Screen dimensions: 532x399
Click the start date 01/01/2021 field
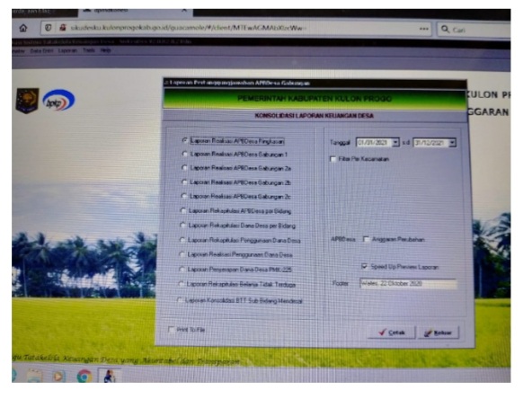374,143
